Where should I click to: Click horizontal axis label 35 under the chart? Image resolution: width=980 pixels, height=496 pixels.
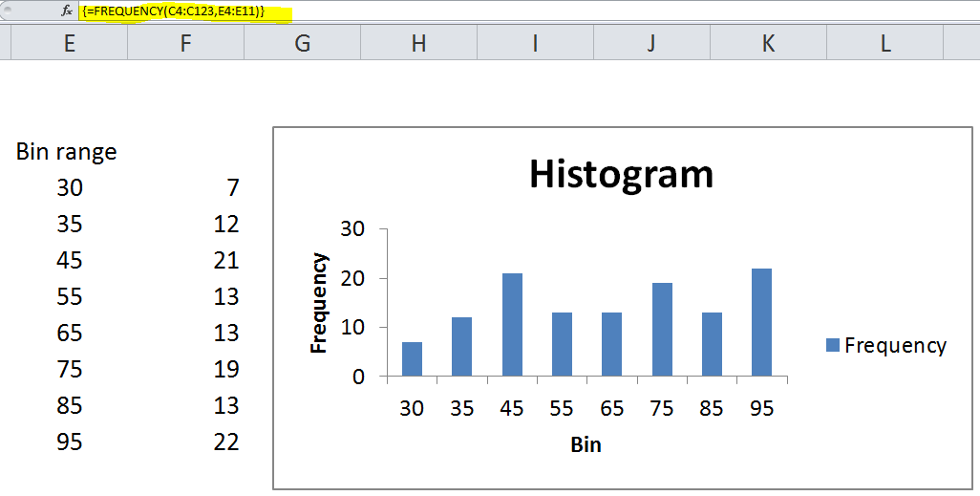462,408
